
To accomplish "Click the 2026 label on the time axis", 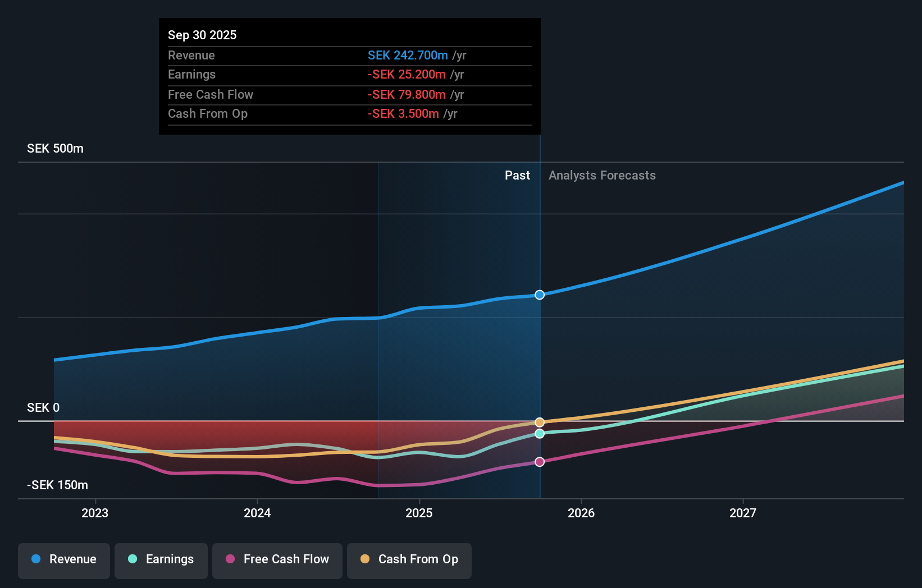I will point(582,513).
